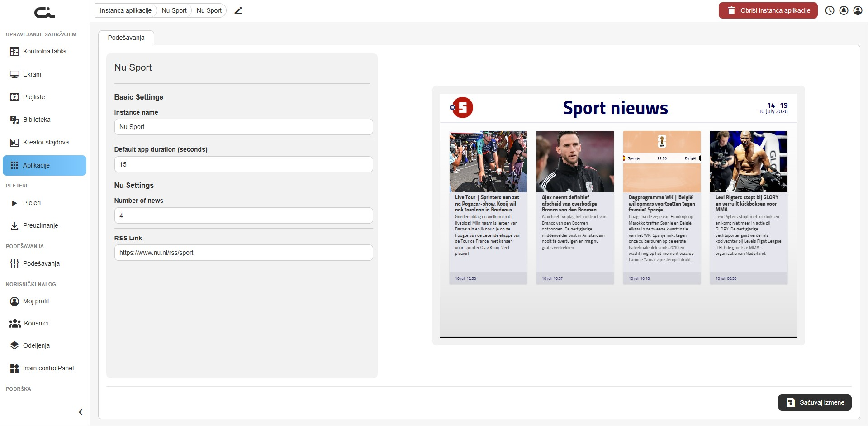This screenshot has width=868, height=426.
Task: Click the red NU sport logo in preview
Action: (462, 108)
